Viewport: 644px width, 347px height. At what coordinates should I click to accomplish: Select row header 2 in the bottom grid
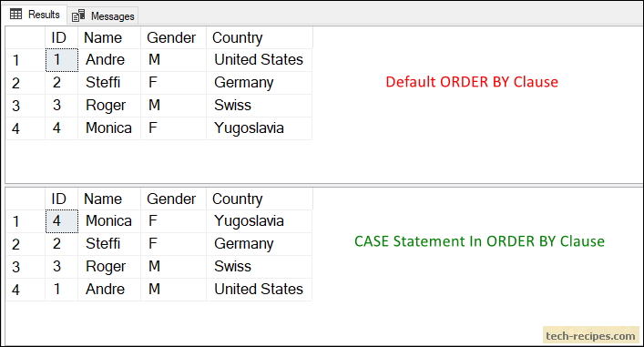pos(26,244)
